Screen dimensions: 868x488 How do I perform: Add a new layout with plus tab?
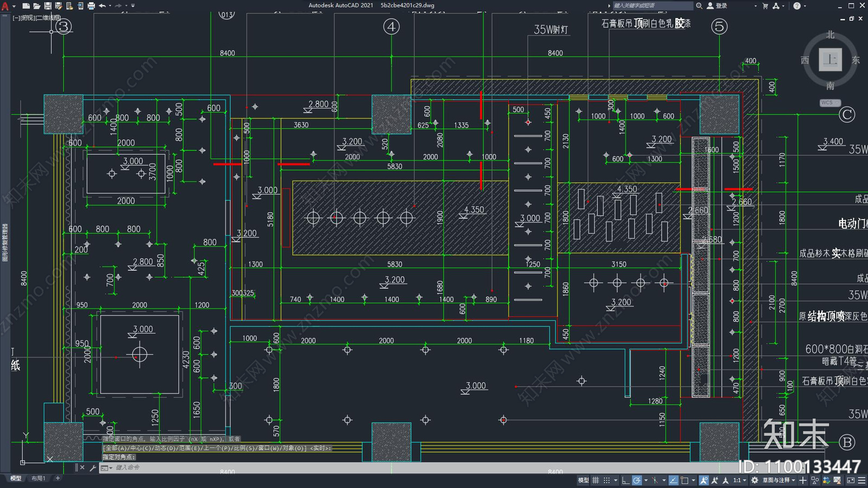pos(58,478)
